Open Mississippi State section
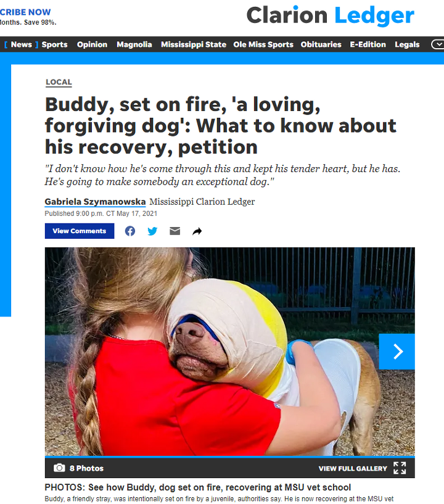Viewport: 444px width, 504px height. 194,44
